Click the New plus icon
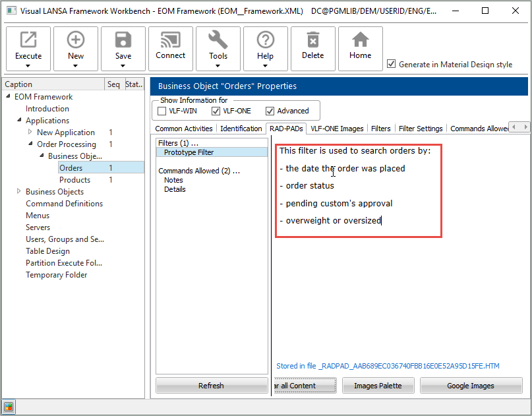This screenshot has width=532, height=416. [76, 41]
